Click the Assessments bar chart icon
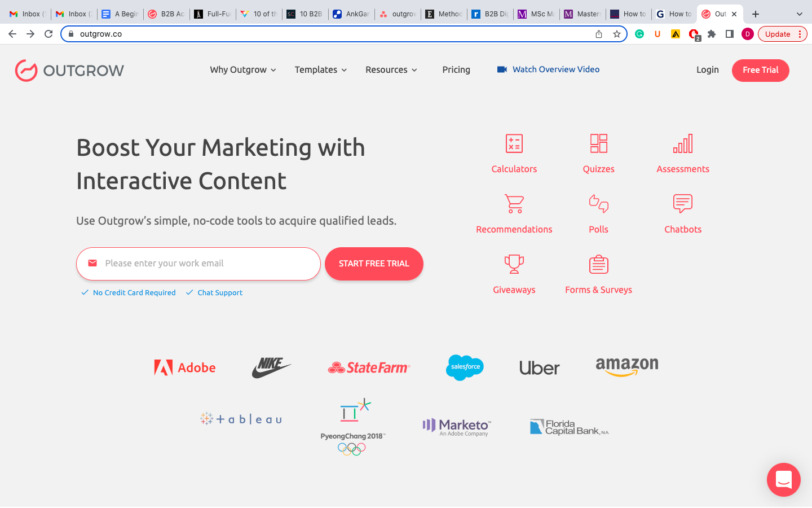 (x=682, y=144)
